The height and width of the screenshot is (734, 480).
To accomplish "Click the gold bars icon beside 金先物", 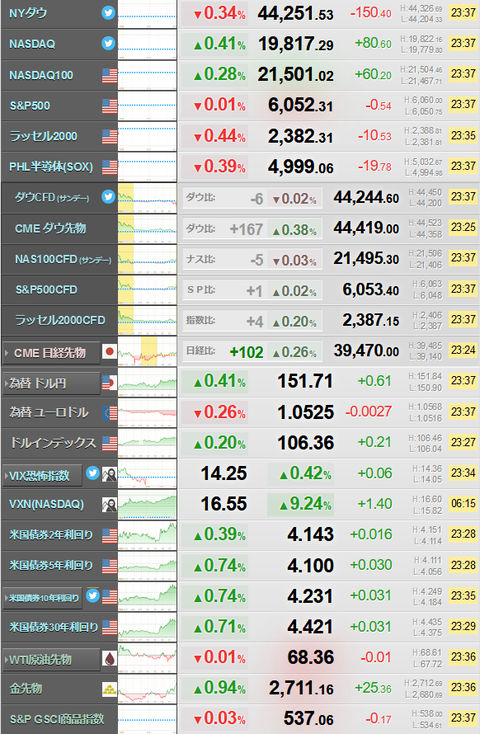I will pos(110,689).
